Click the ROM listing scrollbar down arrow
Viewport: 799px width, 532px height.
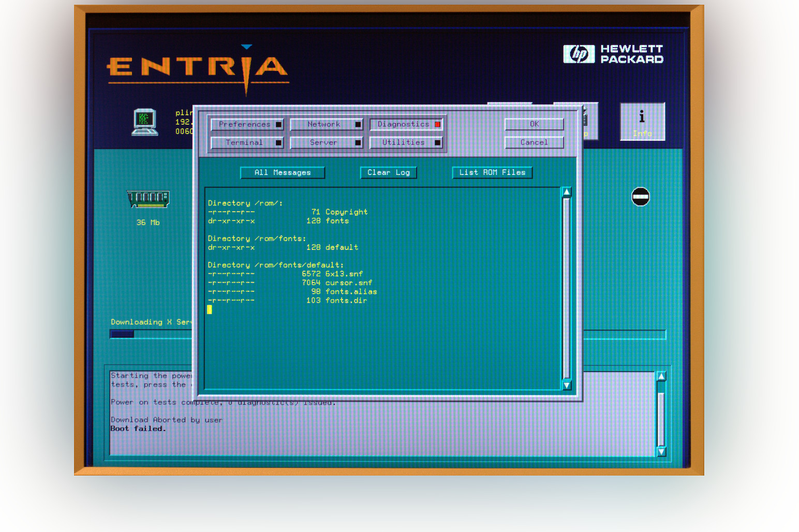pos(567,385)
